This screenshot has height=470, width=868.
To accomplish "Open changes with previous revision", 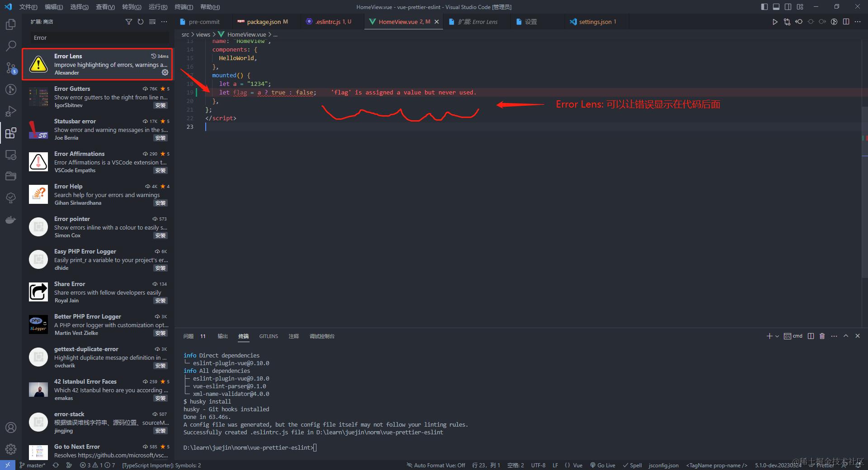I will [799, 22].
